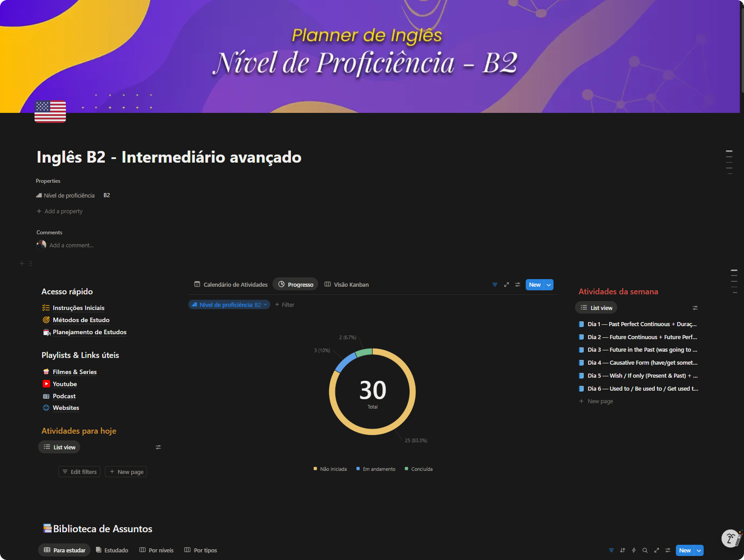Screen dimensions: 744x560
Task: Click the floating assistant icon in the bottom-right corner
Action: coord(731,538)
